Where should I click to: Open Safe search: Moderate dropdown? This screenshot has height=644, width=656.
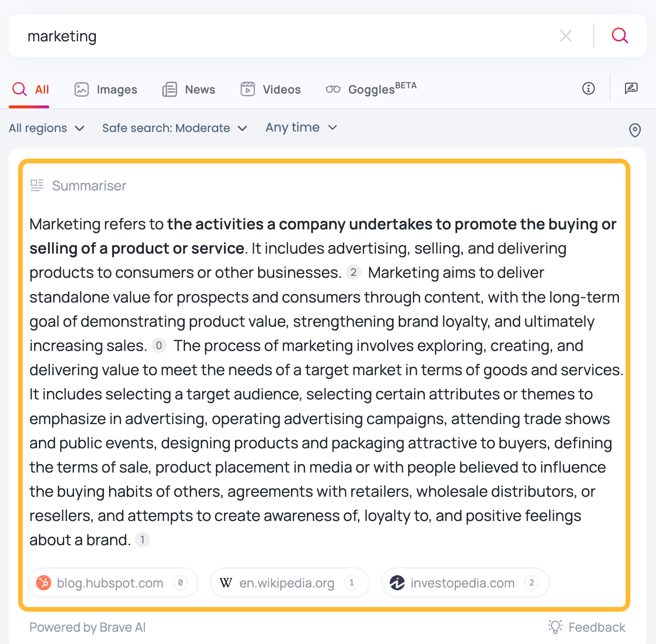click(175, 128)
